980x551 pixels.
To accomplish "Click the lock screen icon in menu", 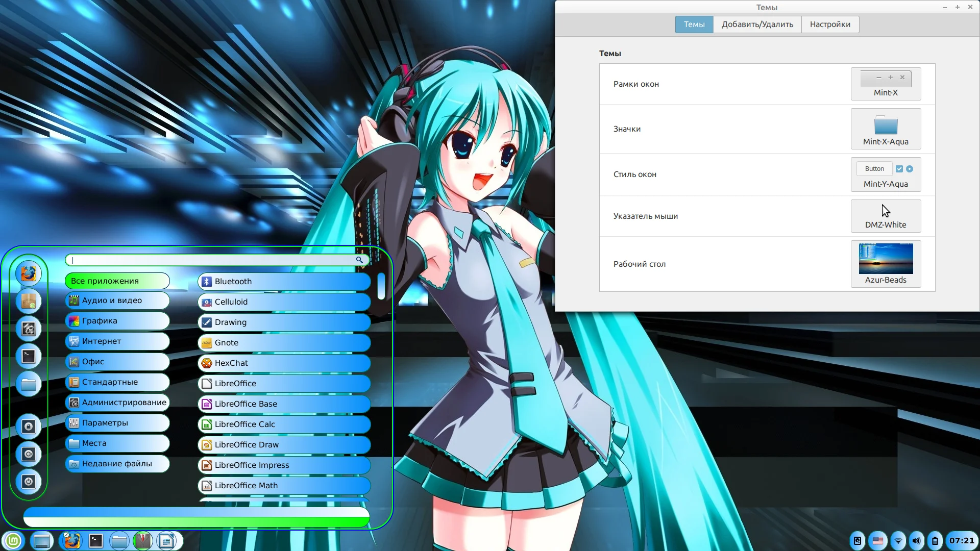I will (x=29, y=427).
